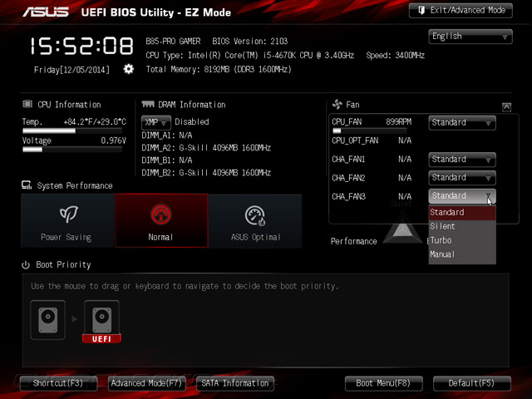Viewport: 532px width, 399px height.
Task: Close the CHA_FAN3 Standard dropdown
Action: [462, 196]
